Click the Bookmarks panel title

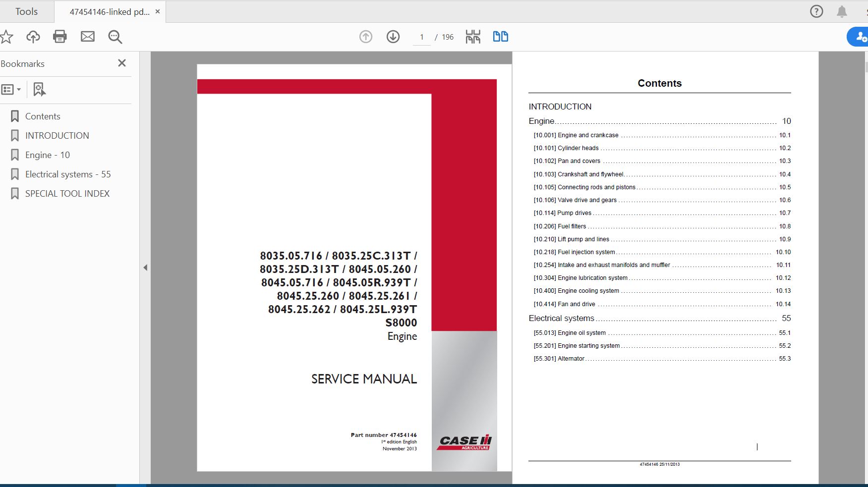point(23,64)
